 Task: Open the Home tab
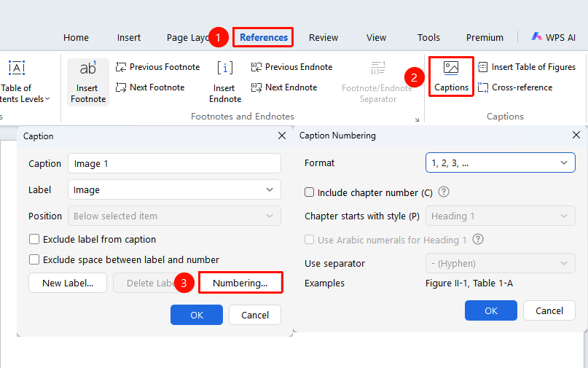pos(76,37)
